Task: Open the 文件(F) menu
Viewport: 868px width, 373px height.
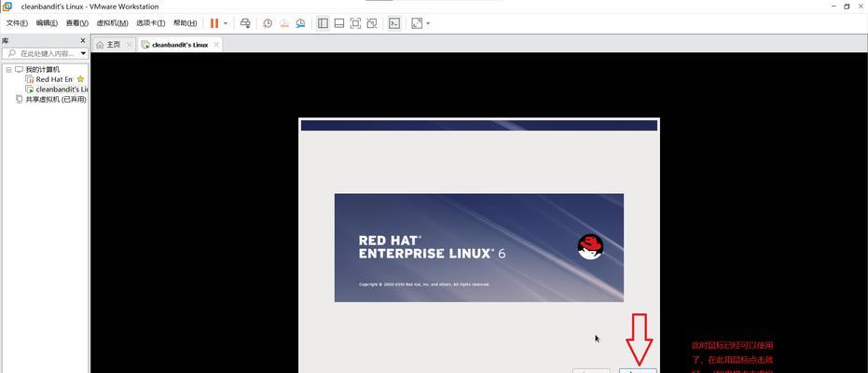Action: pos(17,23)
